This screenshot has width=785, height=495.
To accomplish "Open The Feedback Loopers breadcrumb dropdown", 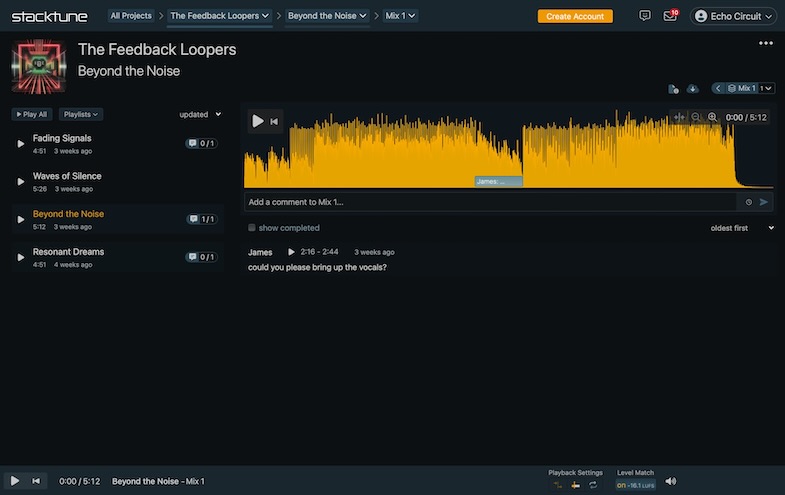I will click(x=219, y=16).
